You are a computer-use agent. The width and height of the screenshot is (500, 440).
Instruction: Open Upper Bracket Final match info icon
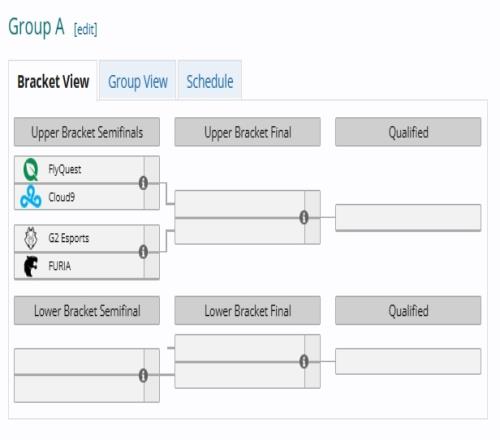pos(304,217)
